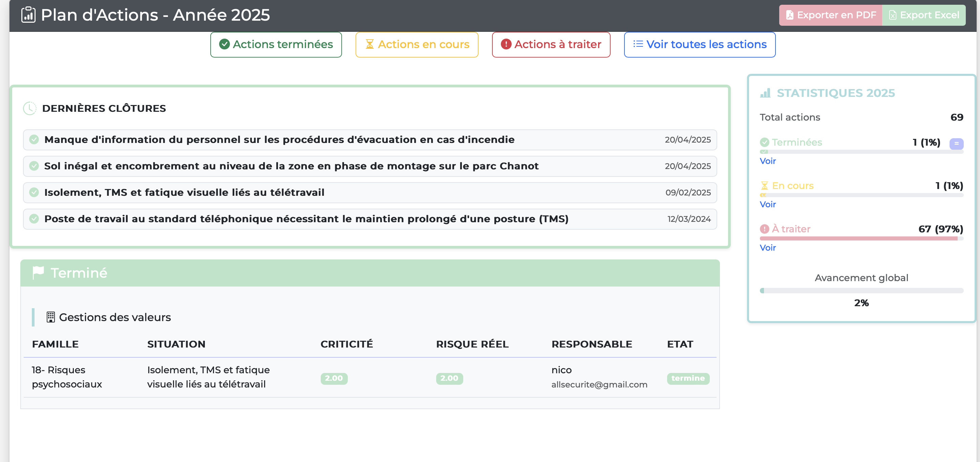Click the Export Excel button
Screen dimensions: 980x462
[924, 15]
